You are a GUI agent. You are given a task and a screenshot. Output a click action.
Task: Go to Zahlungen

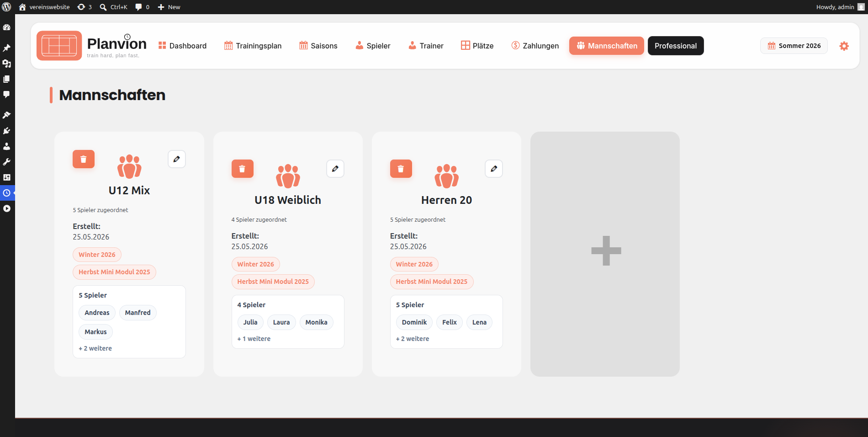pyautogui.click(x=535, y=46)
